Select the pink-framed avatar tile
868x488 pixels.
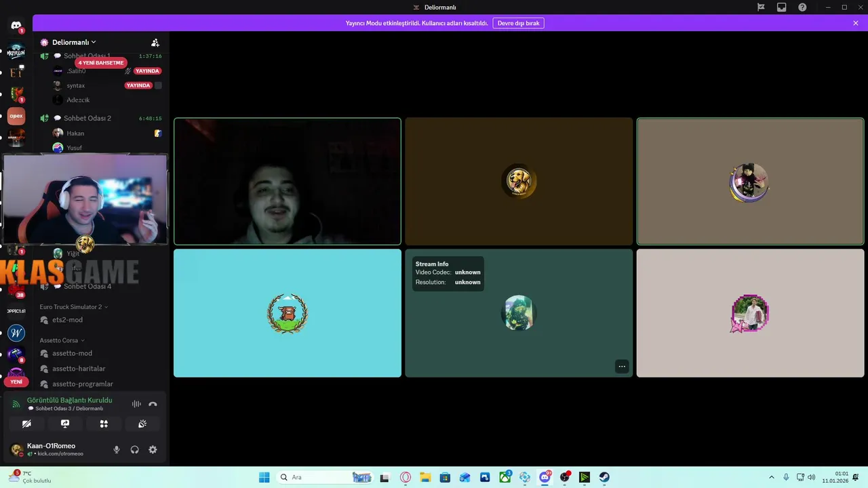750,313
